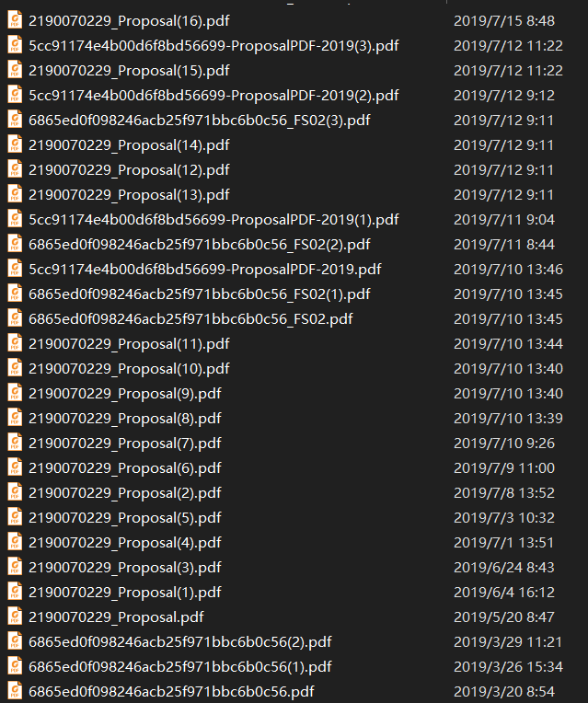
Task: Select file 2190070229_Proposal(15).pdf
Action: coord(129,70)
